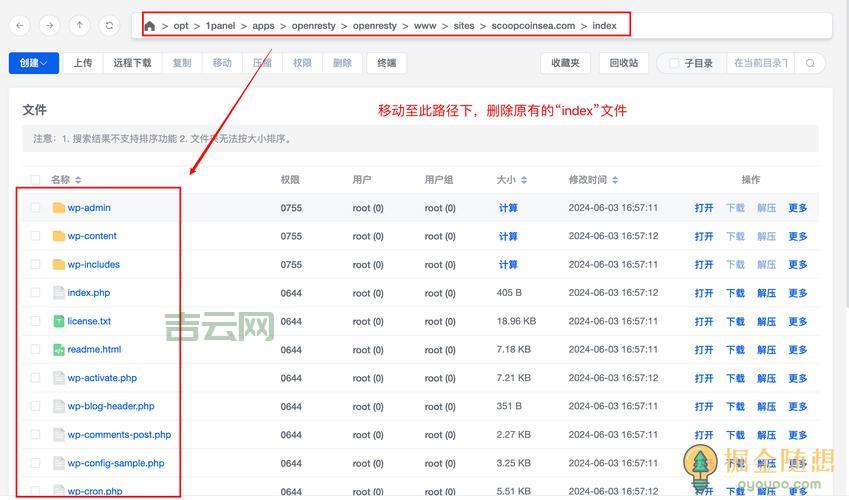Navigate to sites in breadcrumb

tap(464, 26)
